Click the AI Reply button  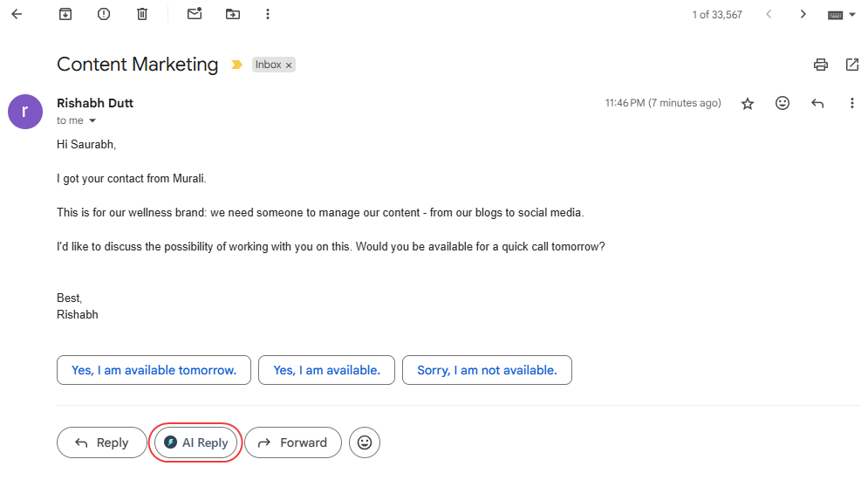tap(195, 442)
